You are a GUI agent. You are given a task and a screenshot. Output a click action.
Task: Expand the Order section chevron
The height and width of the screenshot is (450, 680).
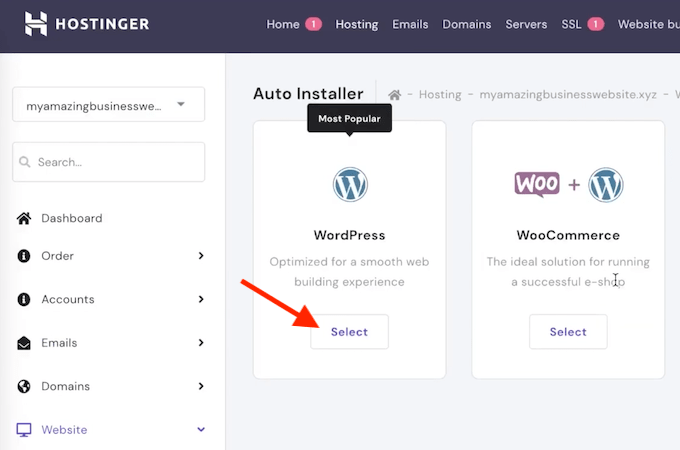(x=201, y=256)
